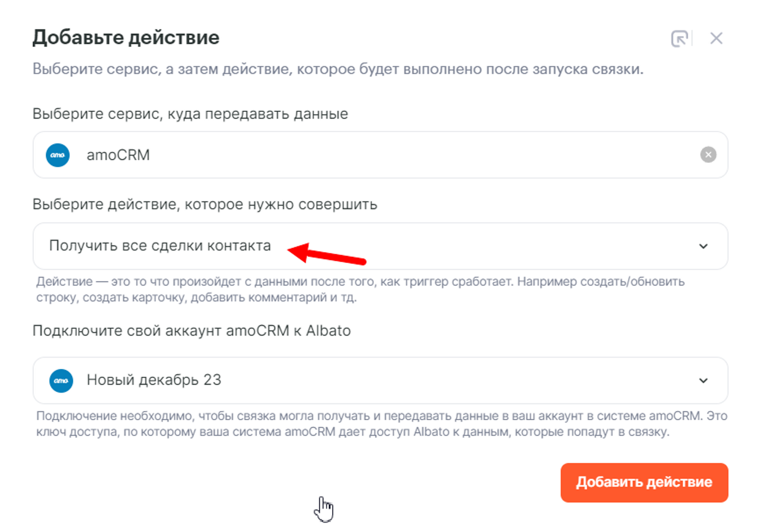Click the label Выберите действие, которое нужно совершить

pos(205,204)
